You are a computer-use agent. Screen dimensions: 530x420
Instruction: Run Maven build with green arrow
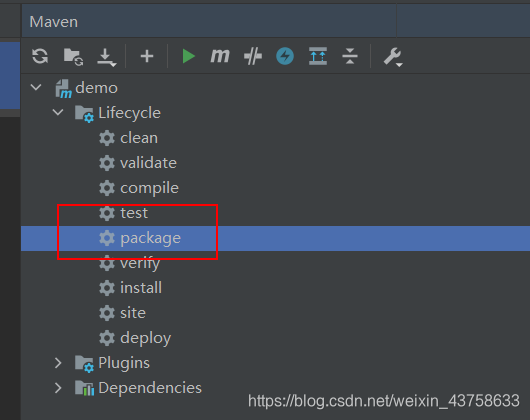coord(188,56)
